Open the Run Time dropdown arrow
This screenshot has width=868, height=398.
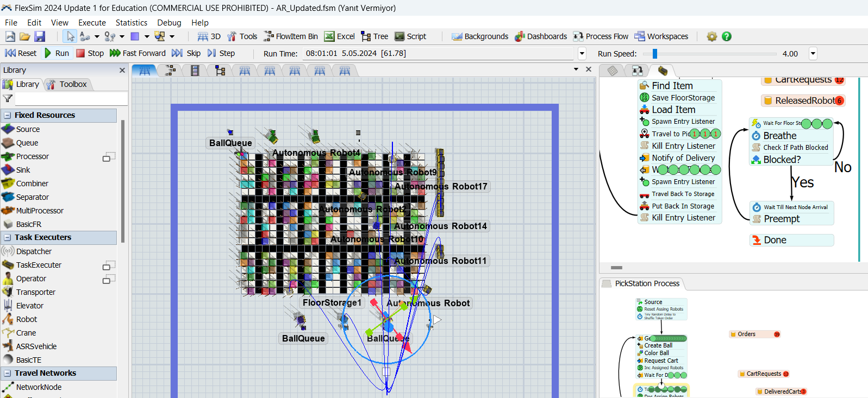click(x=582, y=53)
